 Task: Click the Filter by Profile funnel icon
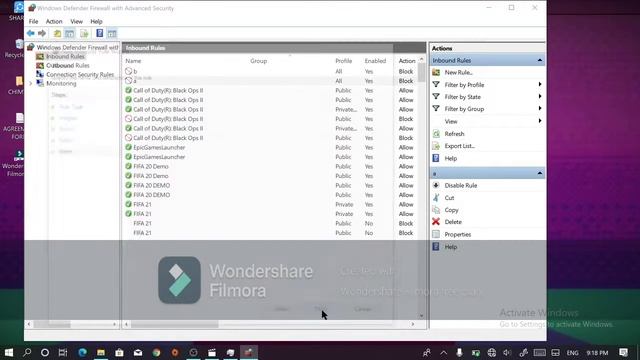click(436, 84)
